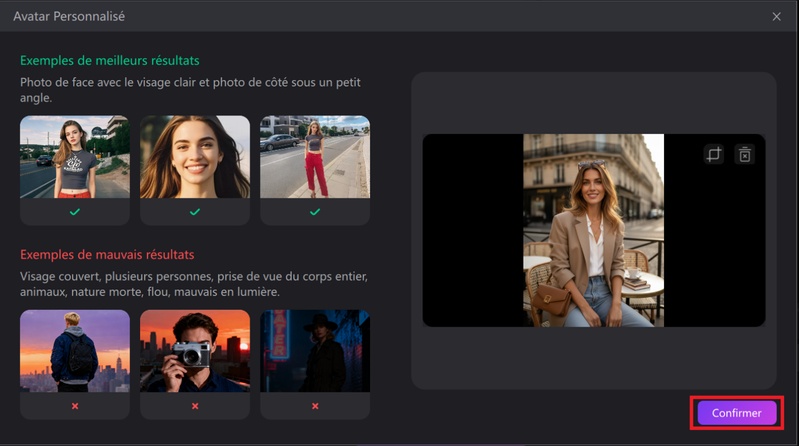The image size is (799, 446).
Task: Click green checkmark under red pants photo
Action: pos(315,212)
